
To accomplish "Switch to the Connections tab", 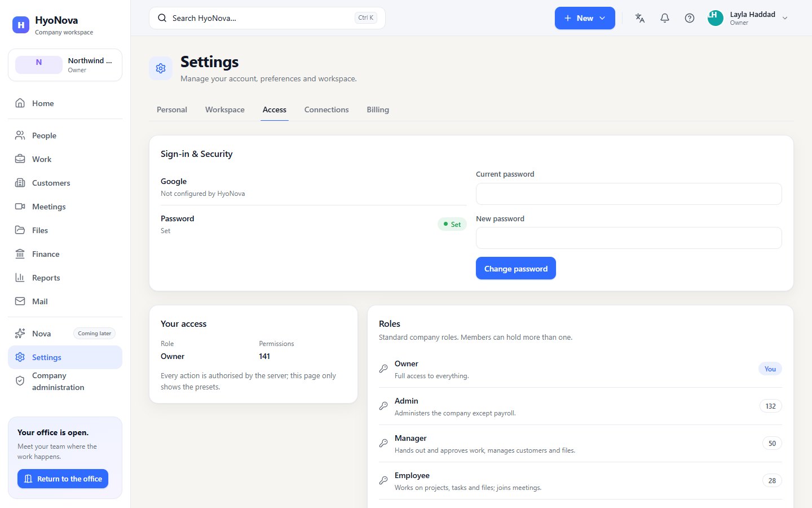I will [326, 110].
